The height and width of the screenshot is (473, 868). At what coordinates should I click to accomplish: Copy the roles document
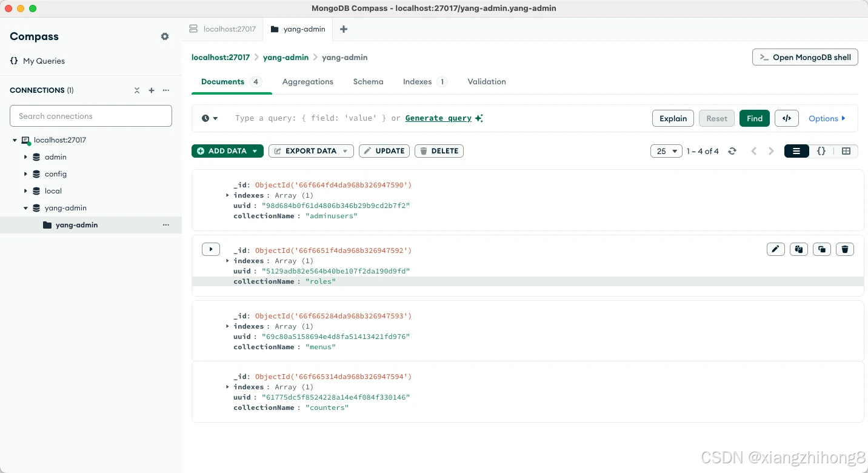tap(799, 249)
